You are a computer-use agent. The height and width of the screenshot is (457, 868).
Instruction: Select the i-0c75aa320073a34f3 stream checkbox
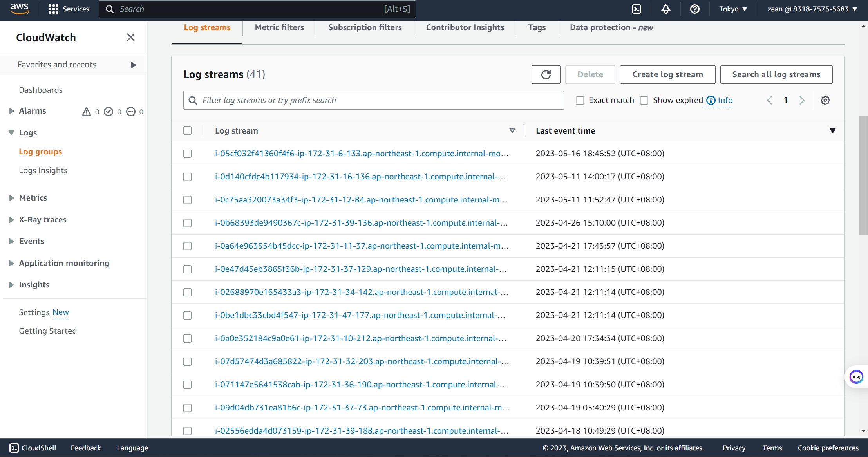click(x=188, y=200)
